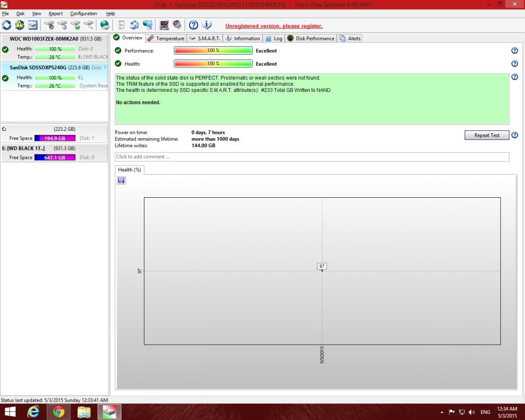Click the document report toolbar icon
Image resolution: width=525 pixels, height=420 pixels.
[121, 25]
